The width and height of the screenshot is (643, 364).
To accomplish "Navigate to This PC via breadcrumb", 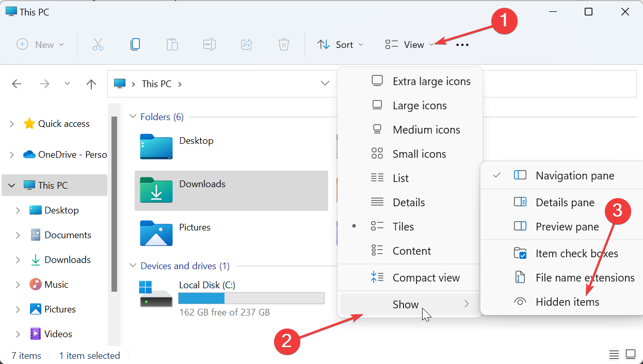I will pos(156,84).
